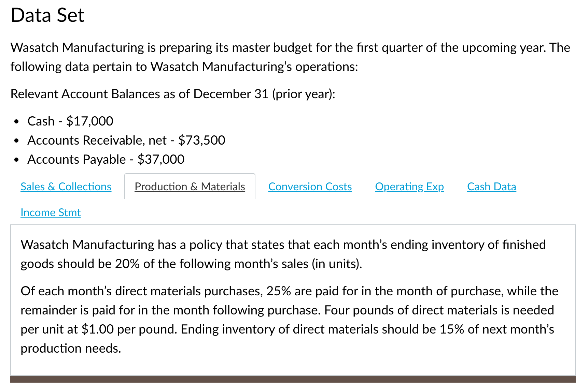This screenshot has width=588, height=384.
Task: View the Income Stmt tab
Action: (51, 212)
